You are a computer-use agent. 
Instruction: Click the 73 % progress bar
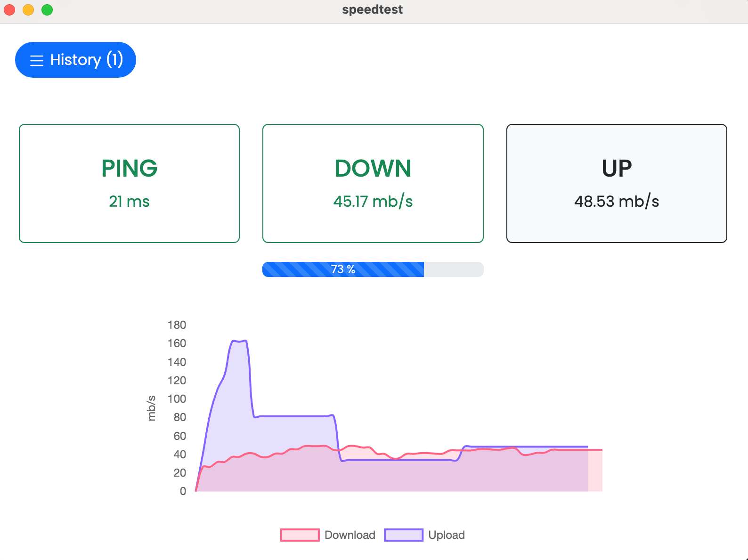(x=343, y=269)
